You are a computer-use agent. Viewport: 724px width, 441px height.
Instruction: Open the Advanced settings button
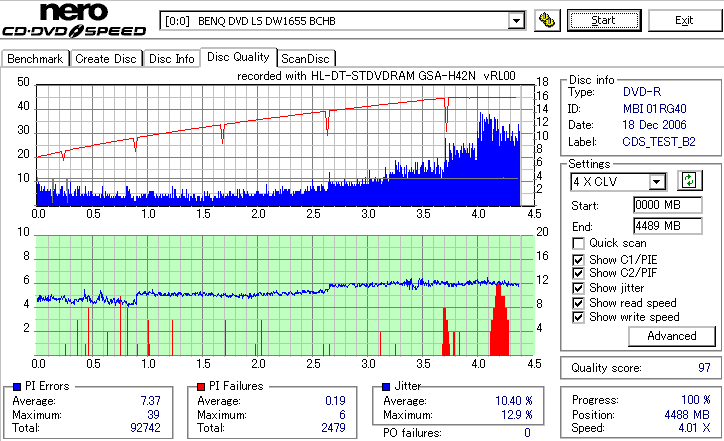click(671, 336)
